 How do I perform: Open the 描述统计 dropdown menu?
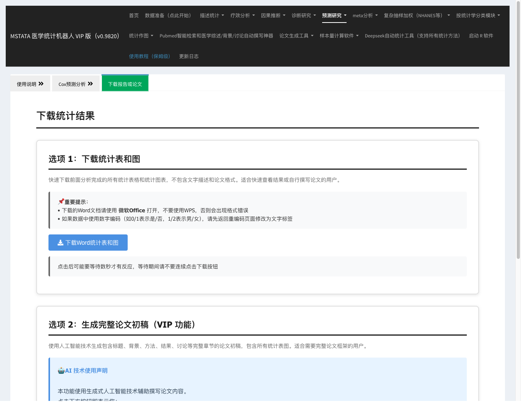212,16
